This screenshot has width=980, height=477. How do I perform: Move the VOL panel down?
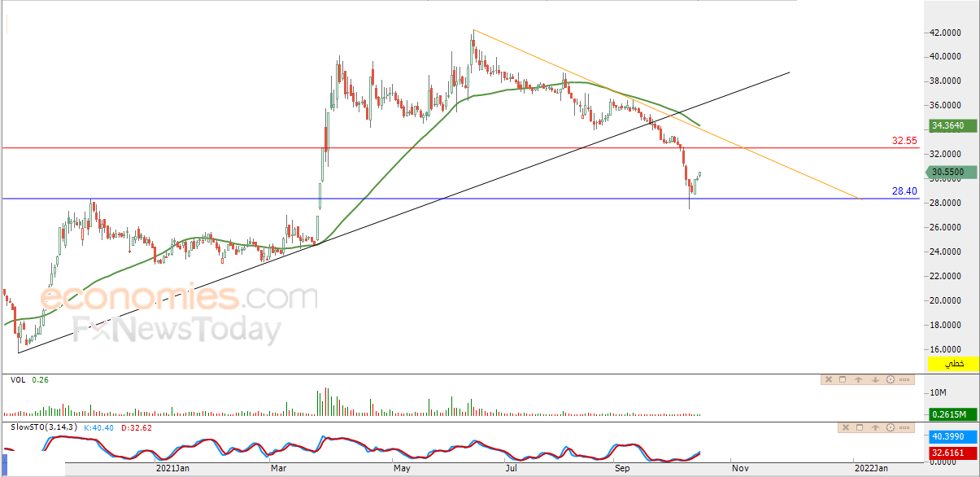[x=875, y=379]
